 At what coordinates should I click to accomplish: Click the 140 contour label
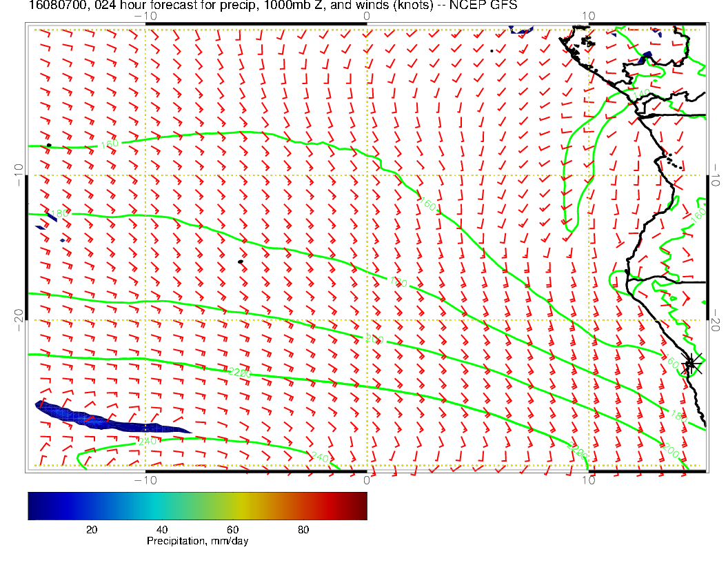pyautogui.click(x=640, y=94)
